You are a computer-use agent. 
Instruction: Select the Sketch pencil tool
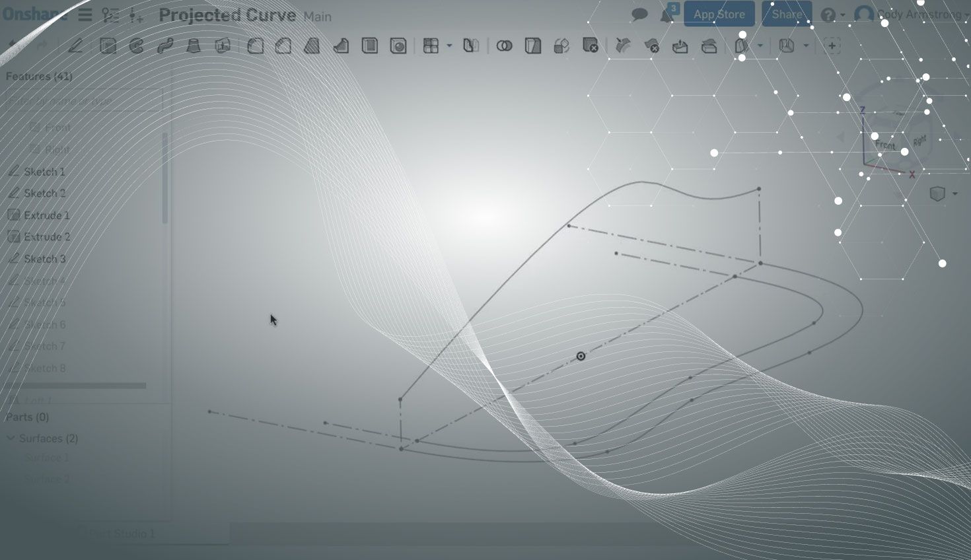click(x=75, y=46)
